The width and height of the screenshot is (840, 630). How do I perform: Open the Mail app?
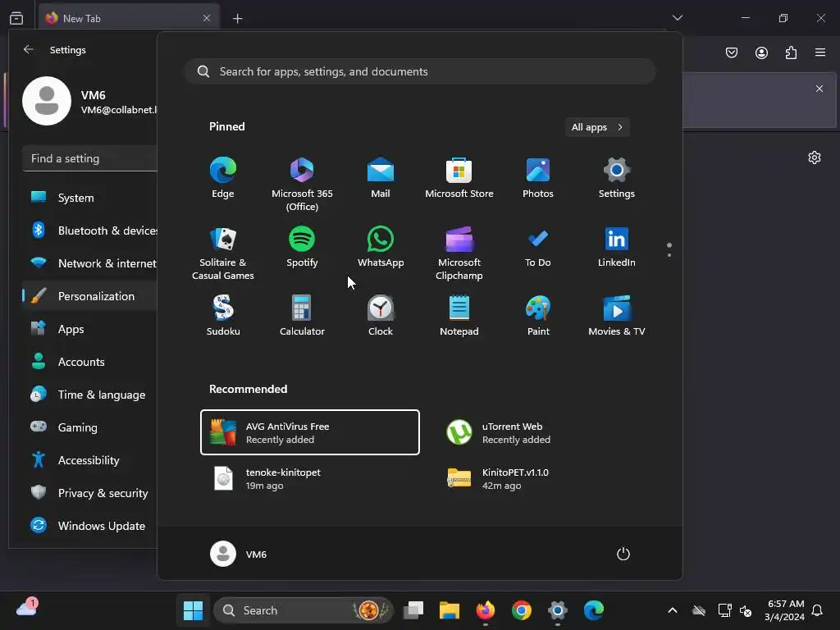381,178
